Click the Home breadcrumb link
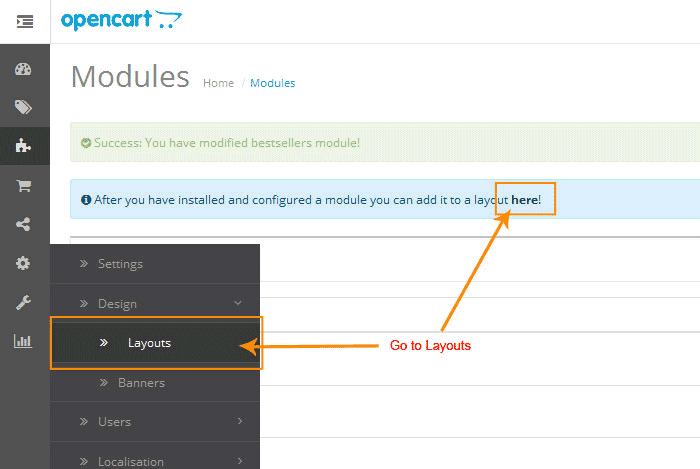The height and width of the screenshot is (469, 700). tap(218, 83)
